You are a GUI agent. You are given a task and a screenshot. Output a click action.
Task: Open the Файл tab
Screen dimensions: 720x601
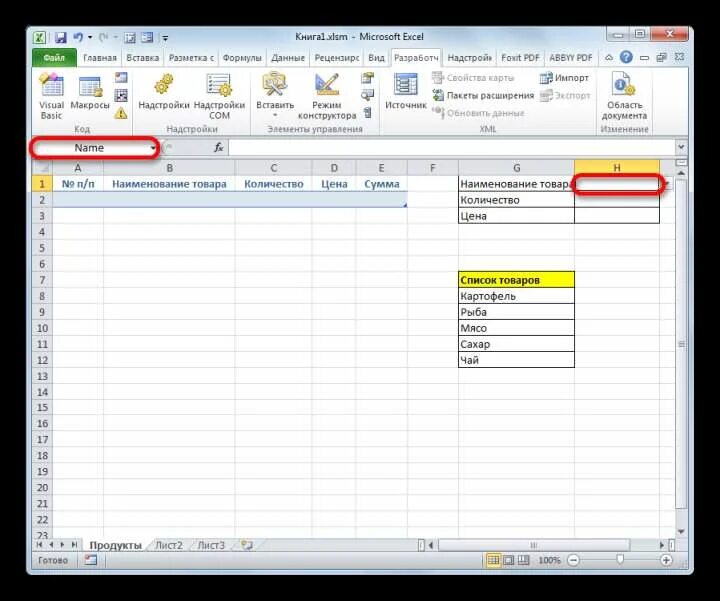coord(54,58)
